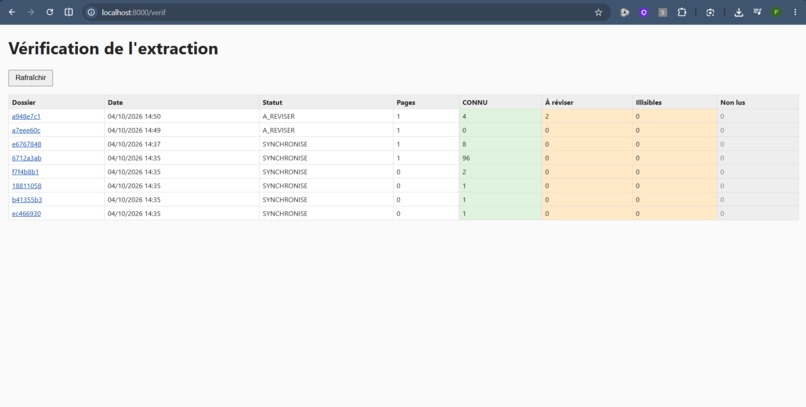The height and width of the screenshot is (407, 806).
Task: Open dossier a948e7c1
Action: pyautogui.click(x=26, y=117)
